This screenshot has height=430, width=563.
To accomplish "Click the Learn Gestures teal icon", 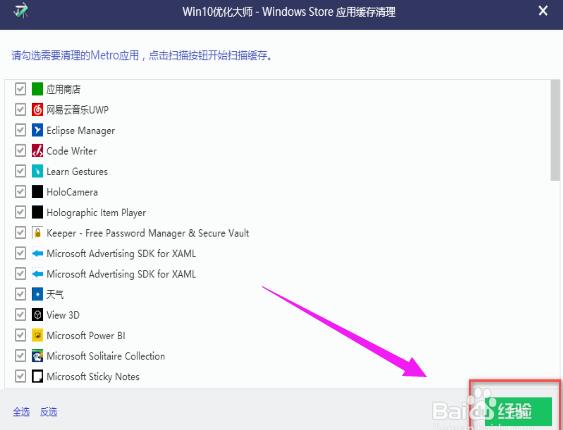I will click(x=37, y=171).
